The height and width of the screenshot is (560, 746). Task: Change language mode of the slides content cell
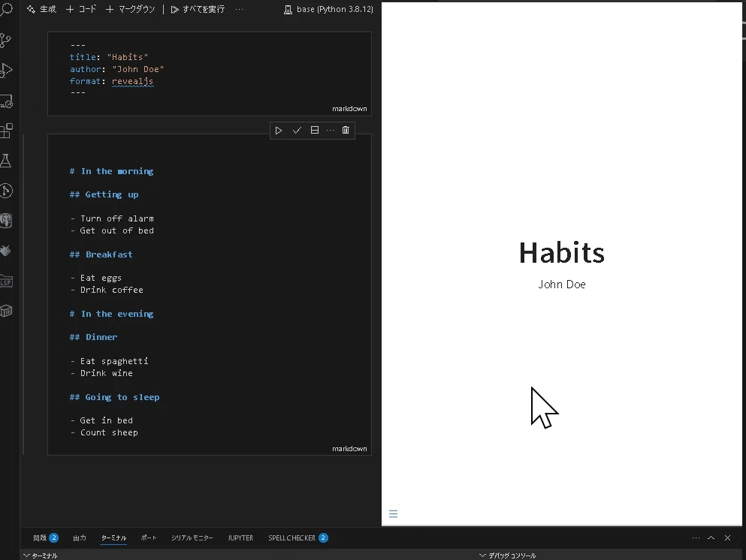[x=349, y=449]
